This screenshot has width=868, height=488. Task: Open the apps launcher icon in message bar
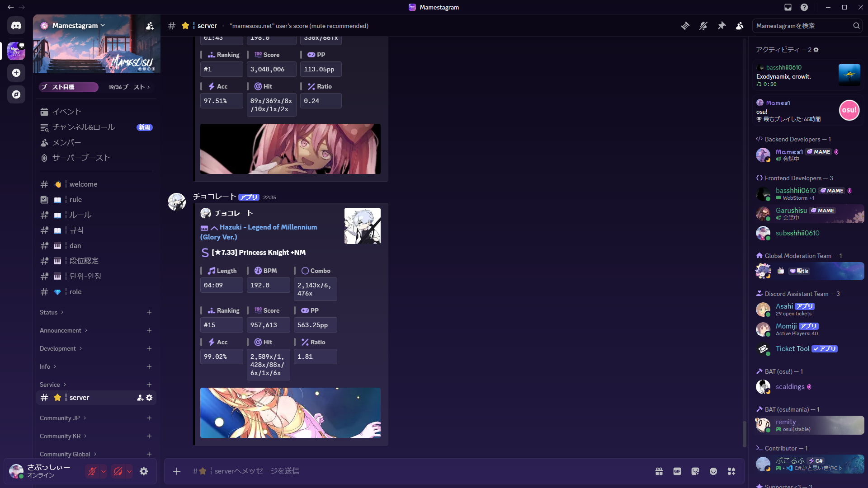tap(731, 471)
